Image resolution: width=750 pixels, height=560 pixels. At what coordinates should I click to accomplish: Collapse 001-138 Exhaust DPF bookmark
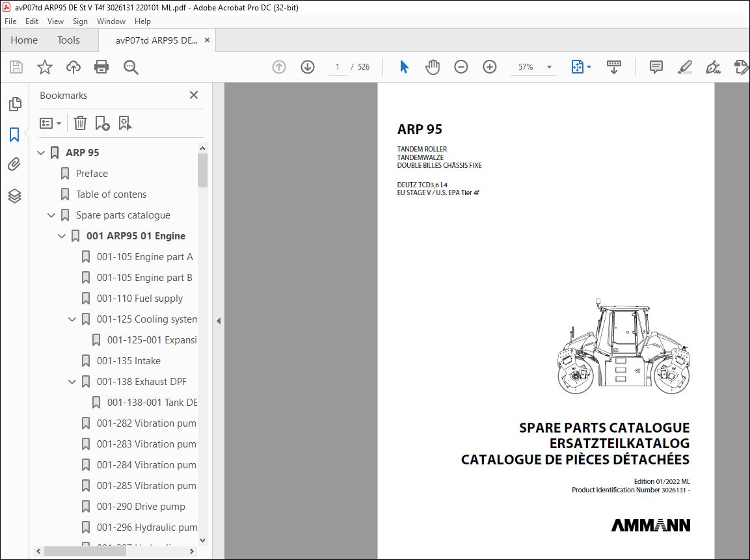pos(72,382)
